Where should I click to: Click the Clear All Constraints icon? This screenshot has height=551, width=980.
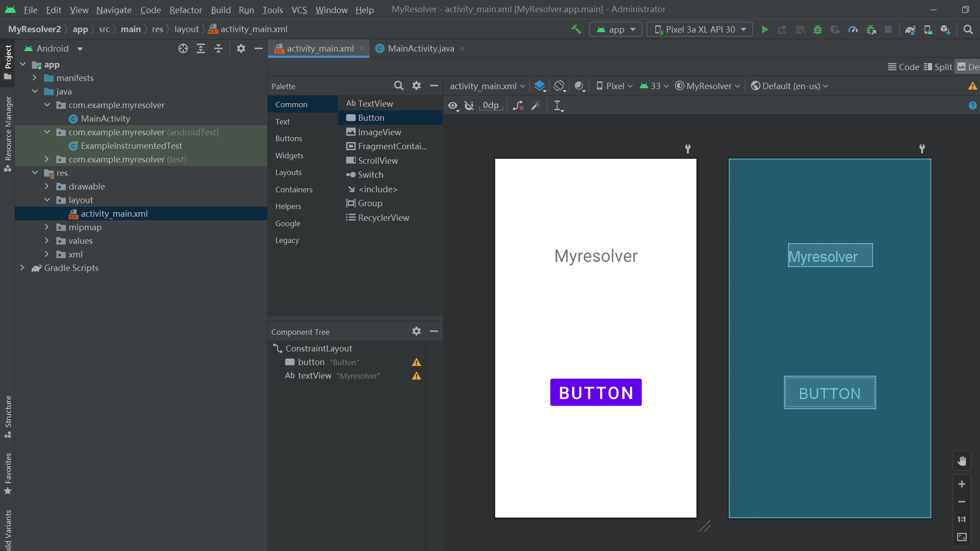(x=518, y=106)
